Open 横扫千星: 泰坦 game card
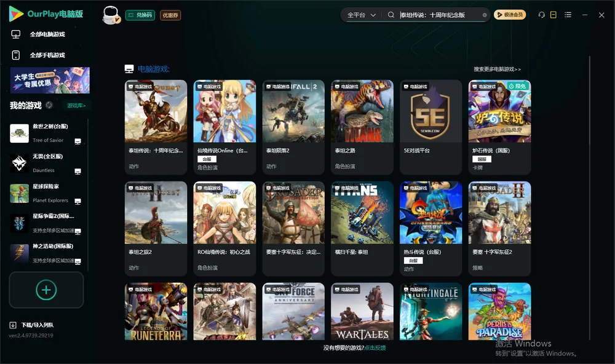 coord(362,228)
